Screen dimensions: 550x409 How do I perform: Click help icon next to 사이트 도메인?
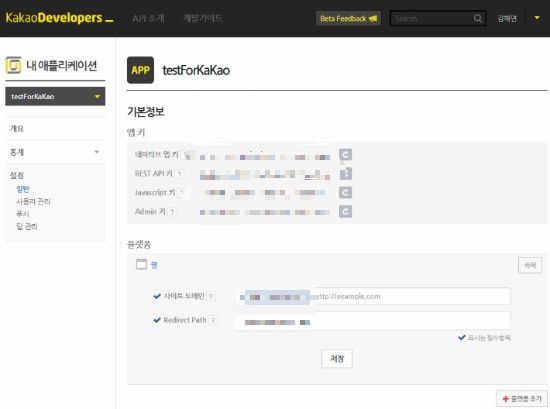(x=211, y=296)
